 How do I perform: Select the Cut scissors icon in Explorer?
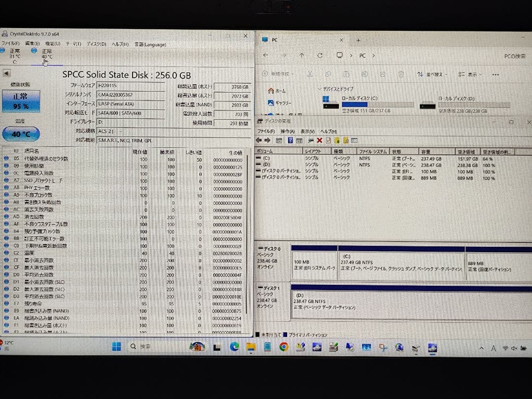click(310, 73)
